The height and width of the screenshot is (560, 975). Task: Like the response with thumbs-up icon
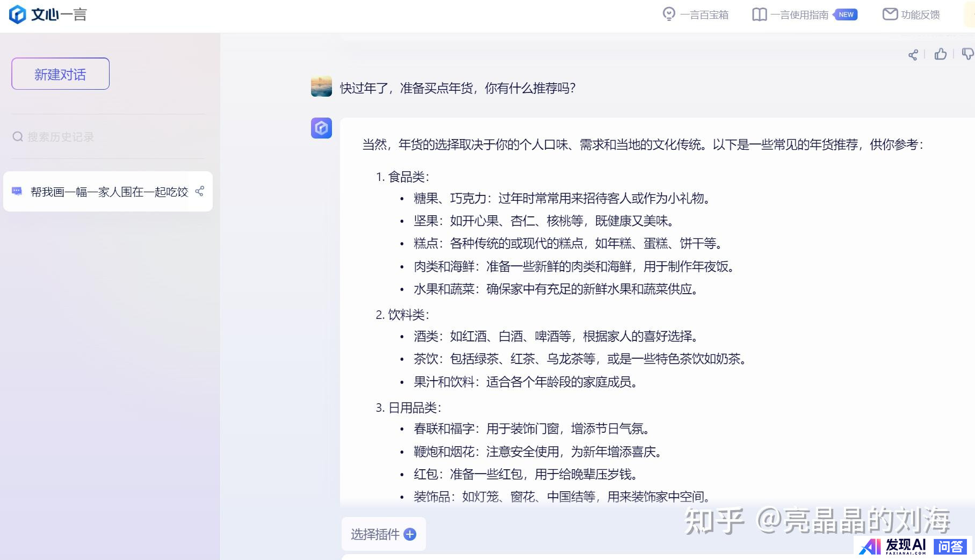click(940, 54)
